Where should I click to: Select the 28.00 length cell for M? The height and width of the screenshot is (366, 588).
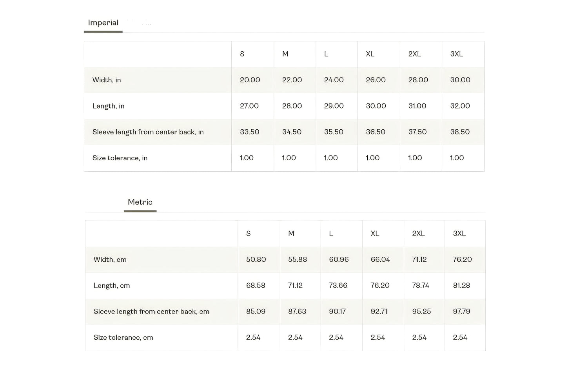[x=292, y=106]
